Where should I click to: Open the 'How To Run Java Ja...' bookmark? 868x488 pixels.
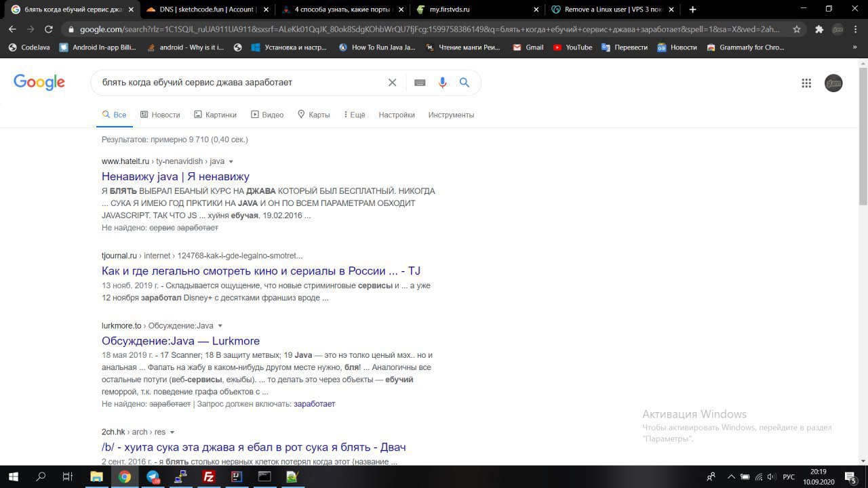click(376, 47)
